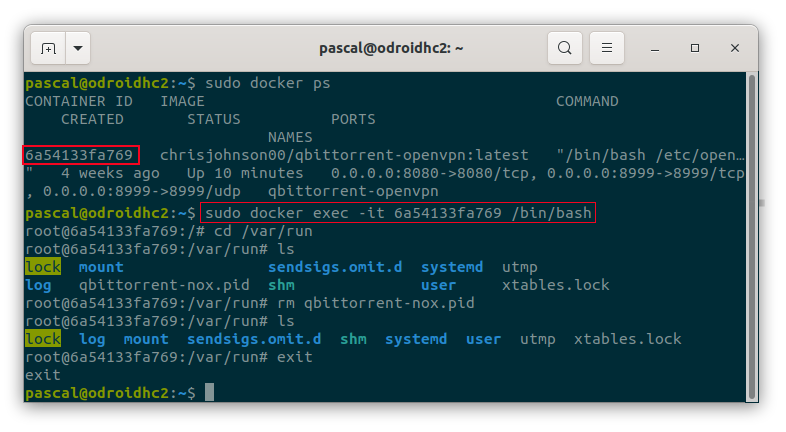Click the window title pascal@odroidhc2
786x432 pixels.
[x=391, y=48]
